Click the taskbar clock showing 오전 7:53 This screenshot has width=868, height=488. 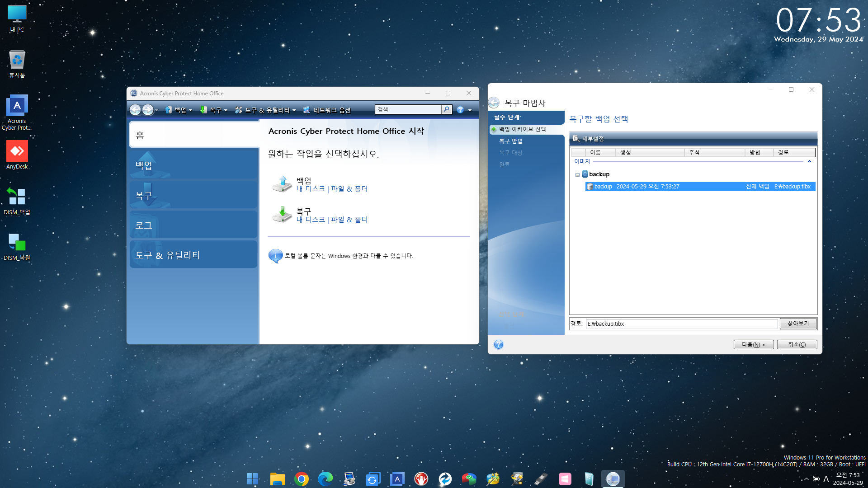click(848, 479)
